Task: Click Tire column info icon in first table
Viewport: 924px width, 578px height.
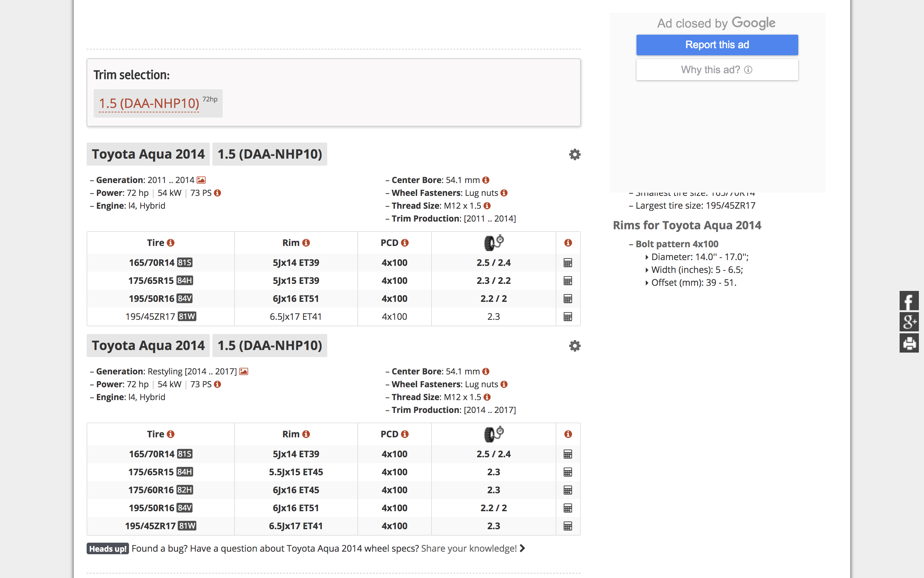Action: tap(171, 243)
